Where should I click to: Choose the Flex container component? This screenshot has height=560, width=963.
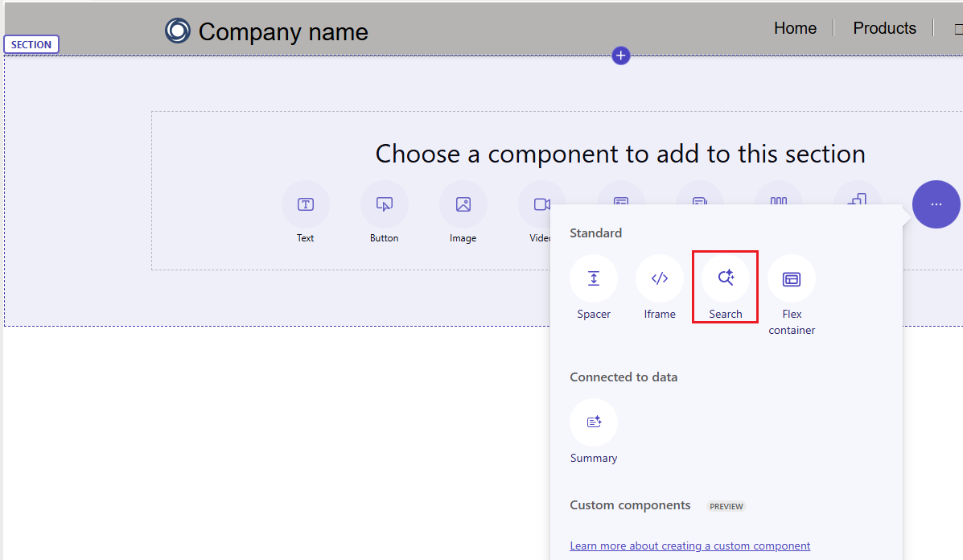[x=791, y=278]
